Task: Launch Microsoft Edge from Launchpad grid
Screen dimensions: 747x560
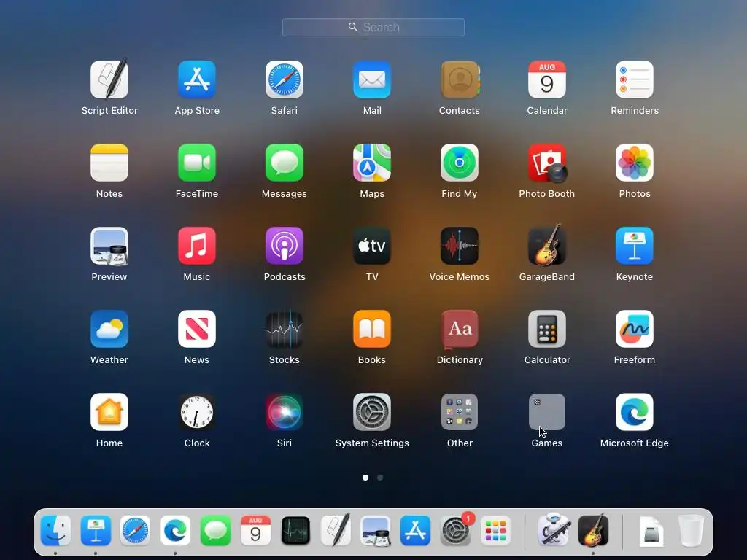Action: tap(635, 412)
